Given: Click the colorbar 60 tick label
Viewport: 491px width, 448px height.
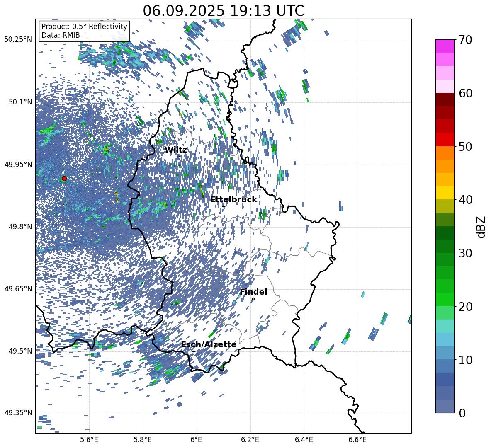Looking at the screenshot, I should [x=465, y=93].
